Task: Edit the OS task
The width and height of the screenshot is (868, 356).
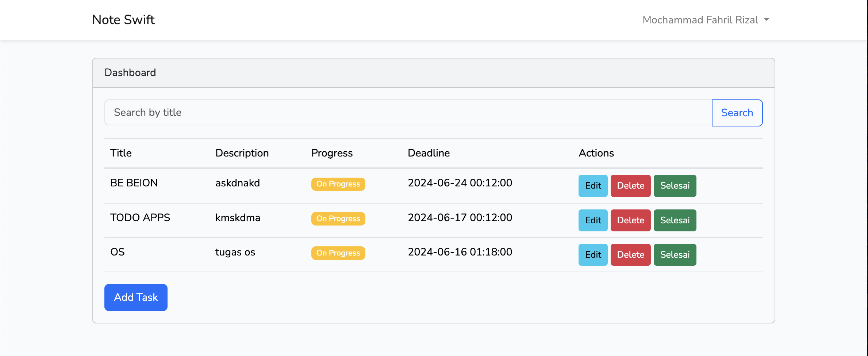Action: 593,255
